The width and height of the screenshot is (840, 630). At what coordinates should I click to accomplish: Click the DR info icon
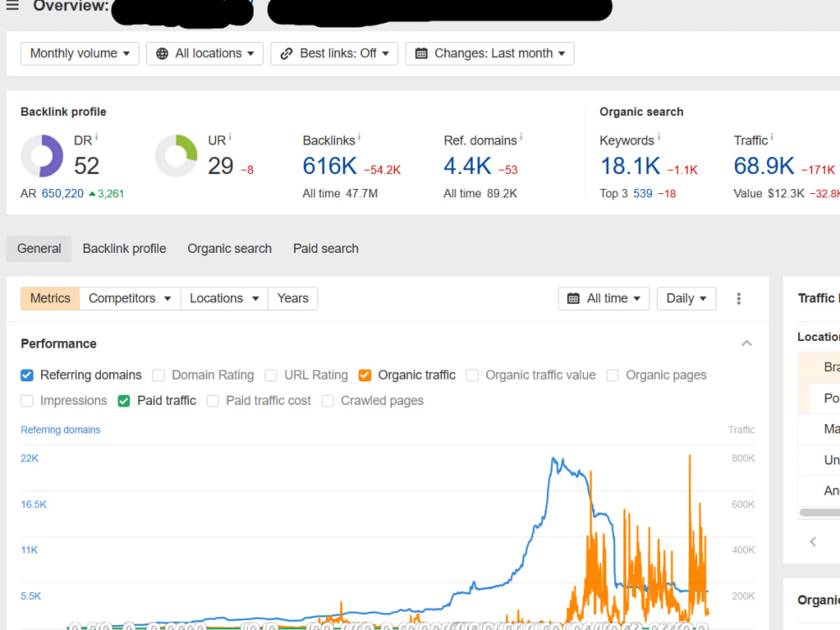(97, 137)
